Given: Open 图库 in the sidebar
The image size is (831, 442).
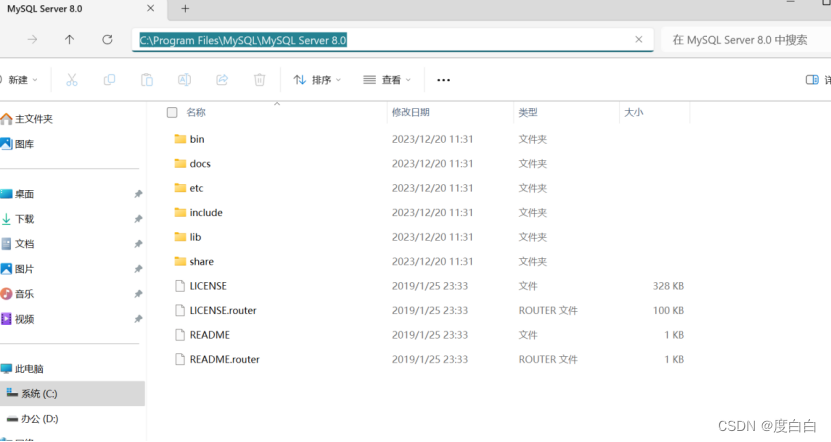Looking at the screenshot, I should 17,144.
